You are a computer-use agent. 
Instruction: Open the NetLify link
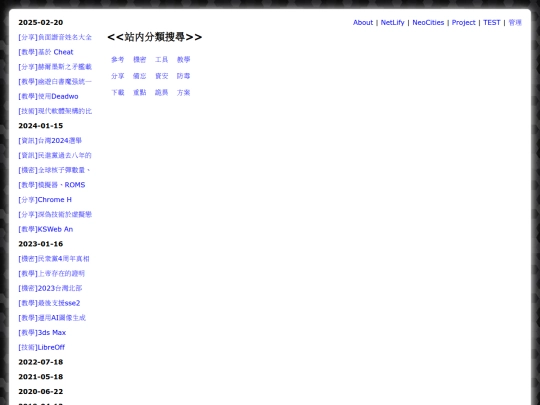click(392, 22)
